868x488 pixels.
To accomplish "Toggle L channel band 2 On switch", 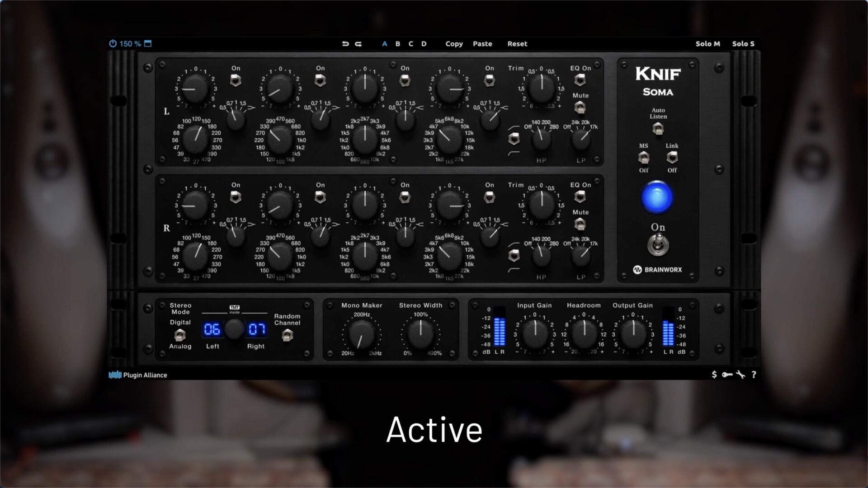I will 320,80.
